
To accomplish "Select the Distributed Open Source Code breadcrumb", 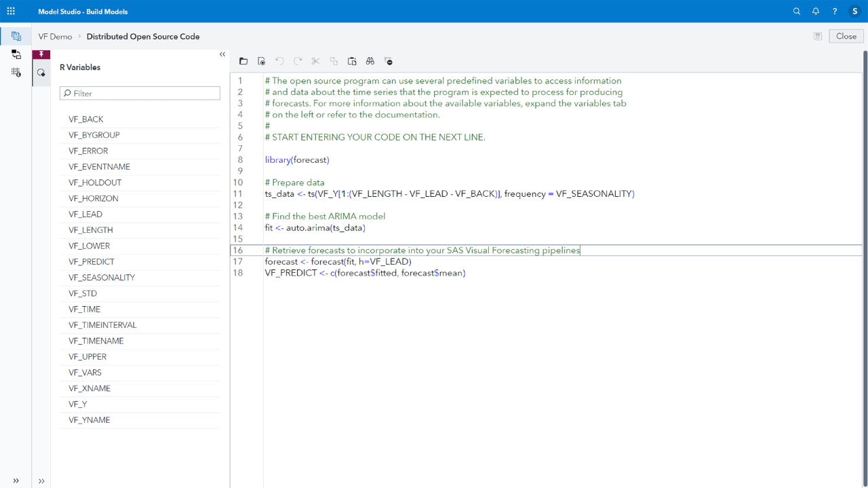I will [142, 37].
